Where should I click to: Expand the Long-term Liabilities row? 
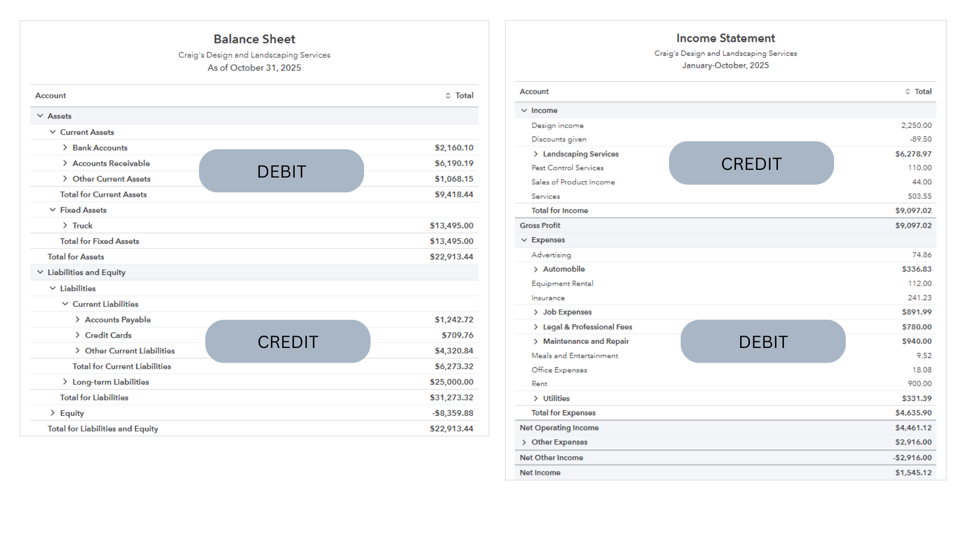[65, 382]
